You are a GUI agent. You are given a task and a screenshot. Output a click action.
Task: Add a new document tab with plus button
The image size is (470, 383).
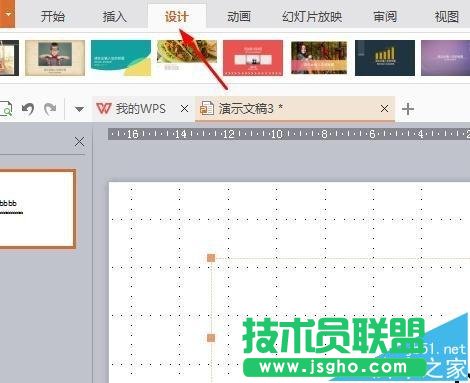point(408,109)
